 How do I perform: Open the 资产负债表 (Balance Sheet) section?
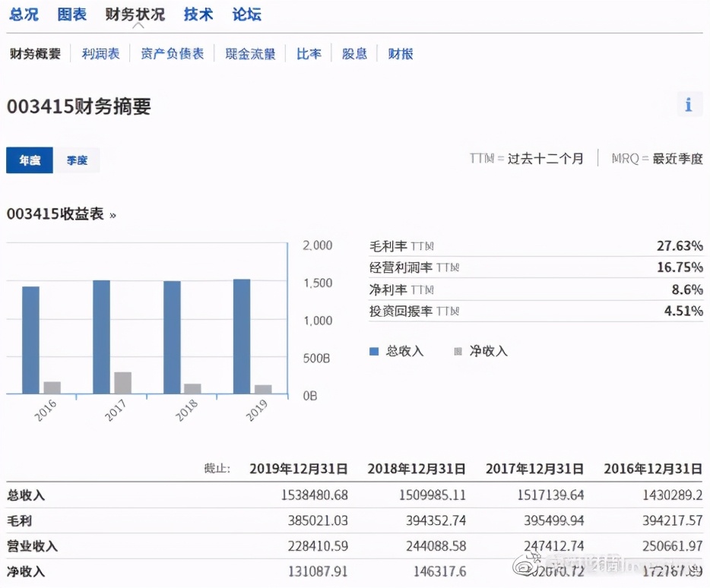[172, 52]
